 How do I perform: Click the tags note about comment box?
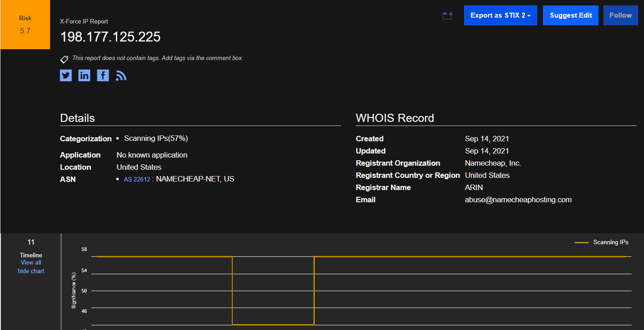point(157,58)
